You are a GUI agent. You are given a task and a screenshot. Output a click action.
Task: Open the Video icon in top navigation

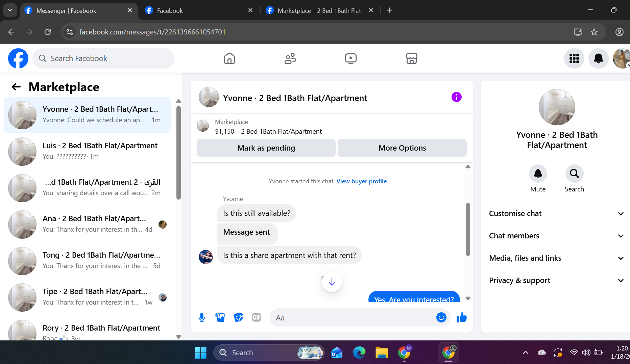pyautogui.click(x=351, y=58)
